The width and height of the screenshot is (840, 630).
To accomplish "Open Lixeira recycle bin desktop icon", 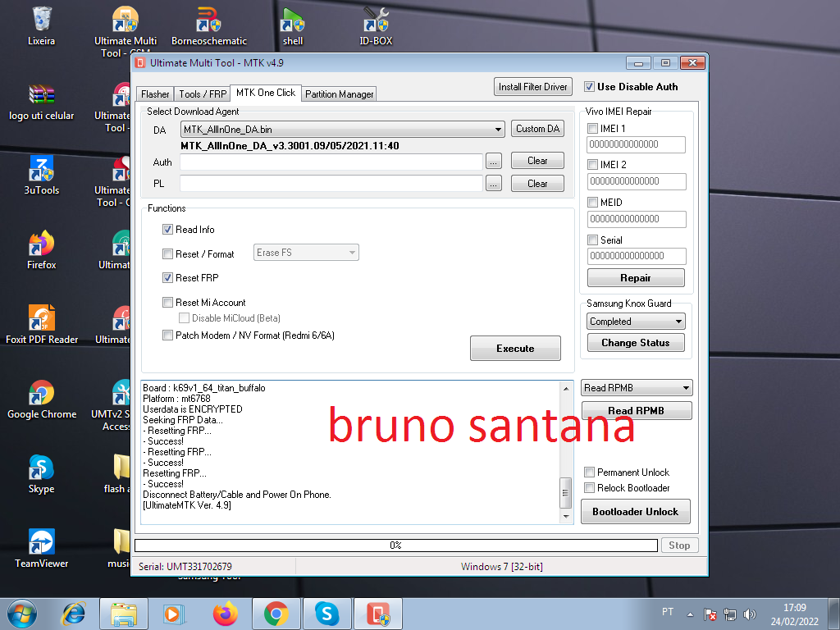I will tap(41, 25).
